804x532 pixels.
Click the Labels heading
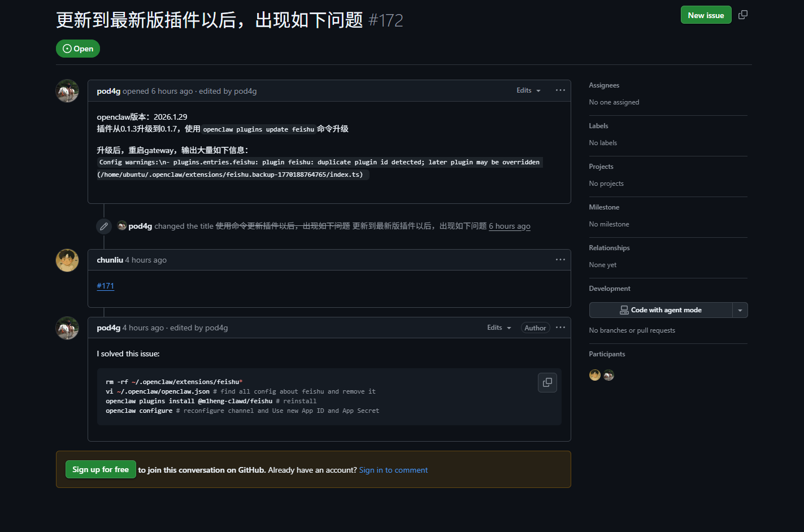point(598,126)
